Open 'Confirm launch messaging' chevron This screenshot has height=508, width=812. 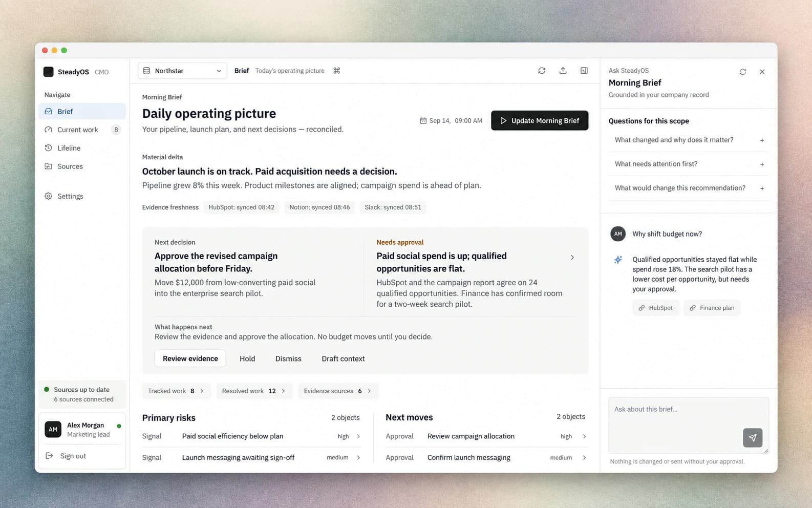[584, 458]
